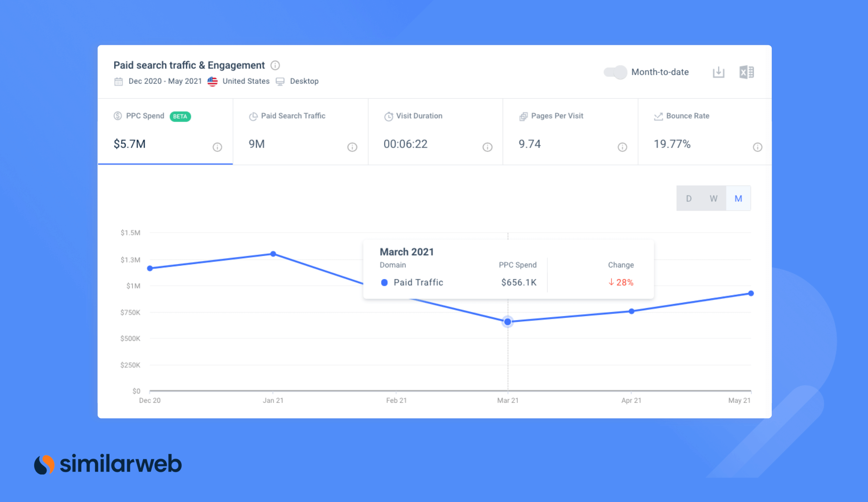Viewport: 868px width, 502px height.
Task: Click the Paid Search Traffic info icon
Action: pyautogui.click(x=352, y=146)
